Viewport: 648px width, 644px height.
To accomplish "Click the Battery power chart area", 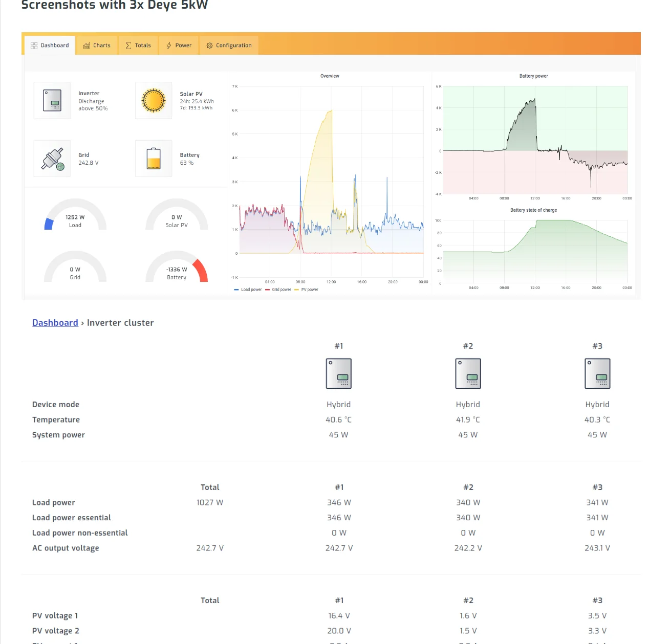I will tap(535, 140).
